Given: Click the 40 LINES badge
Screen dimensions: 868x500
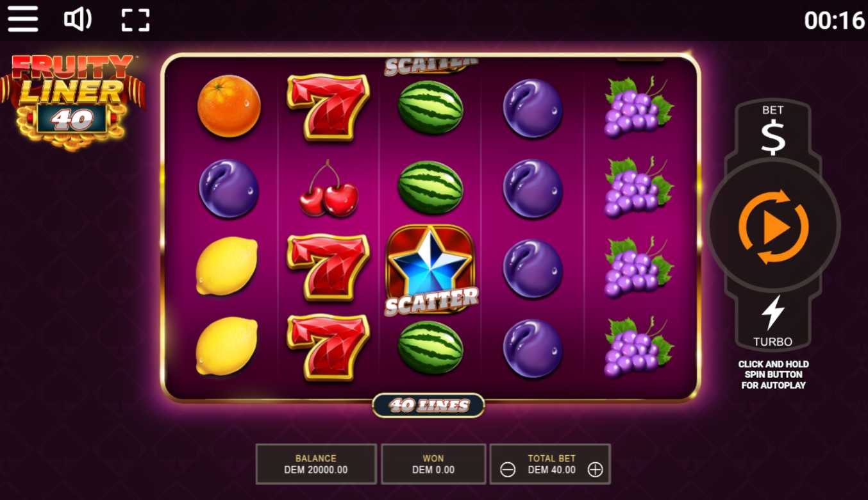Looking at the screenshot, I should (428, 405).
